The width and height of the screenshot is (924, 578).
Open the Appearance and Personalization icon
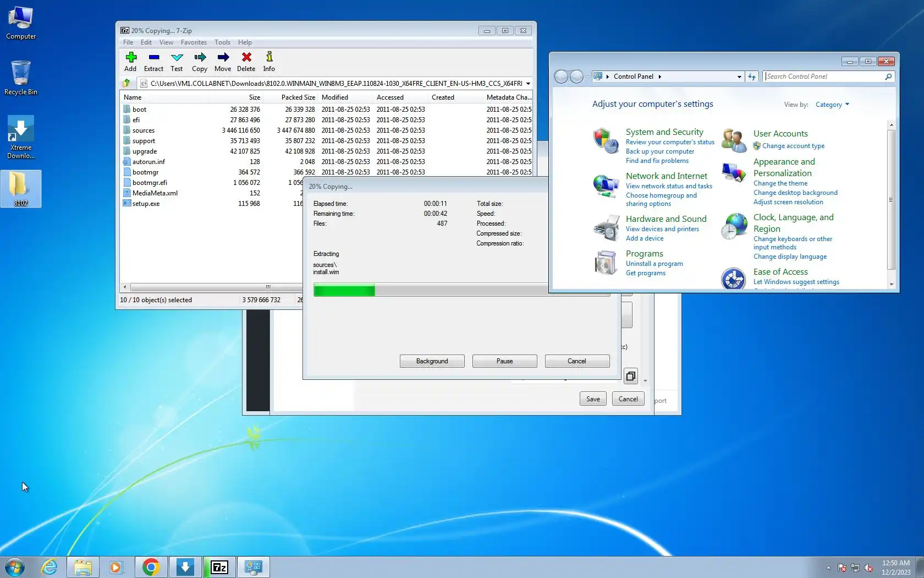[x=734, y=172]
